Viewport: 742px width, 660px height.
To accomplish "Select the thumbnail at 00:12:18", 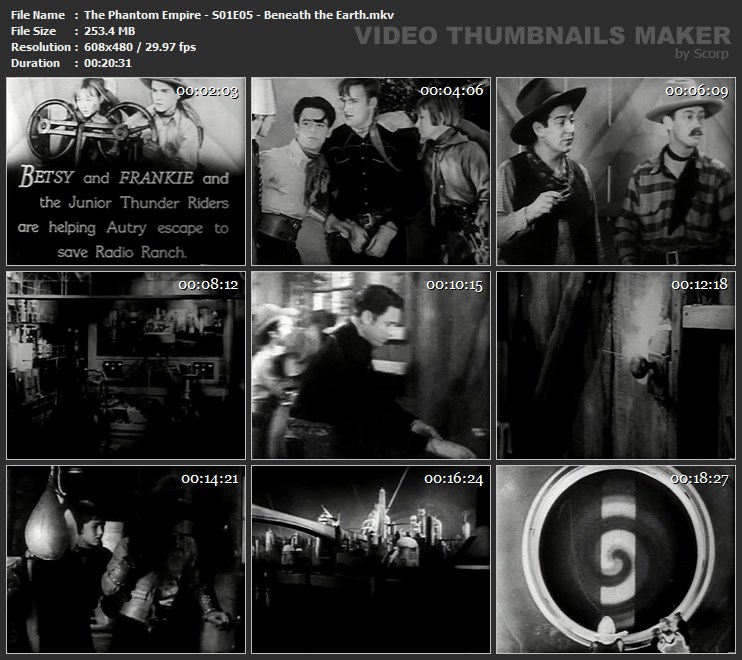I will click(616, 365).
